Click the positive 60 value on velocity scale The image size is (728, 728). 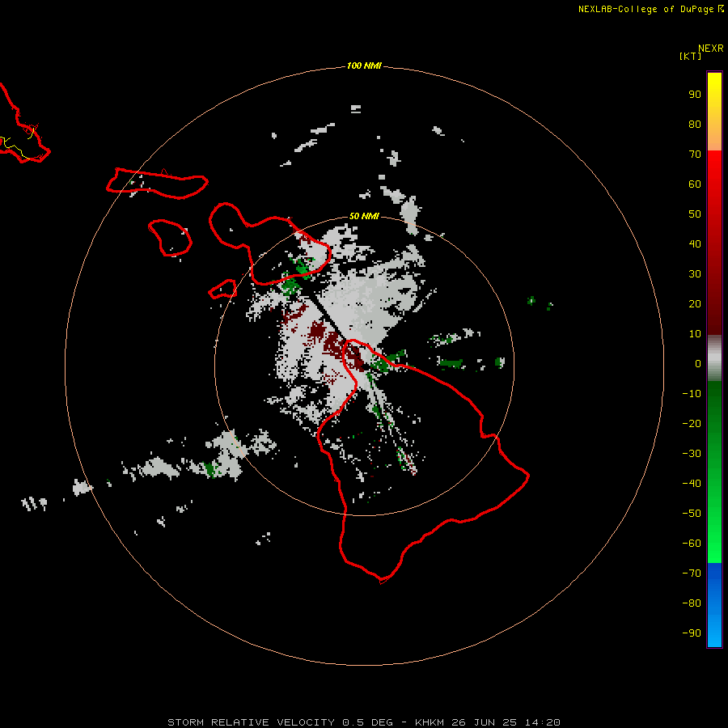tap(695, 184)
